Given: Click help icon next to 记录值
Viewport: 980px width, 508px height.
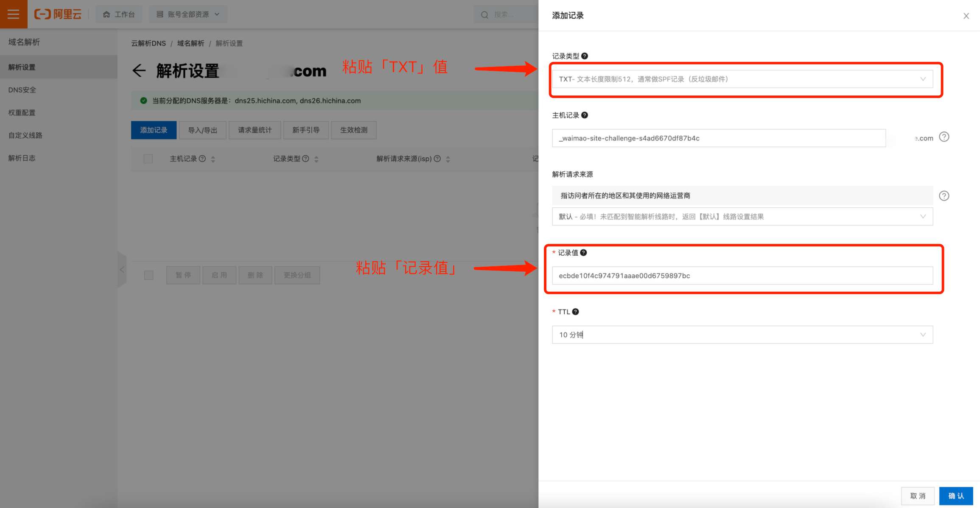Looking at the screenshot, I should point(584,253).
